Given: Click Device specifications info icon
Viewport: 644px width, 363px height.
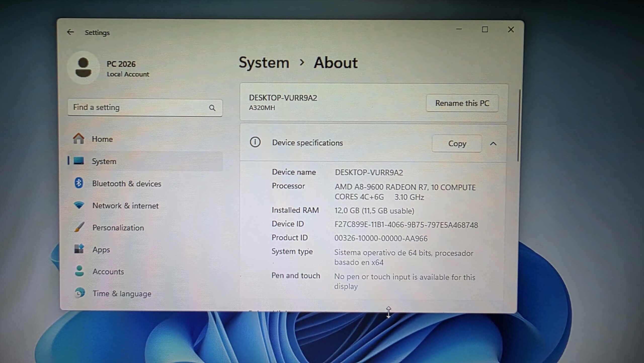Looking at the screenshot, I should 255,142.
